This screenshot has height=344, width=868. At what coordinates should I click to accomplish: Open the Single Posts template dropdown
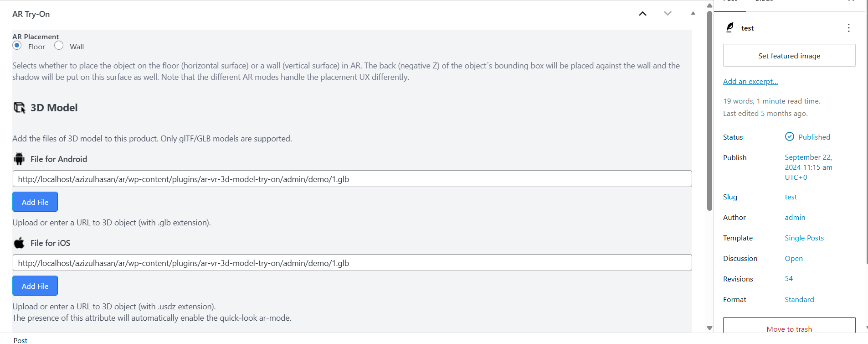(x=804, y=238)
